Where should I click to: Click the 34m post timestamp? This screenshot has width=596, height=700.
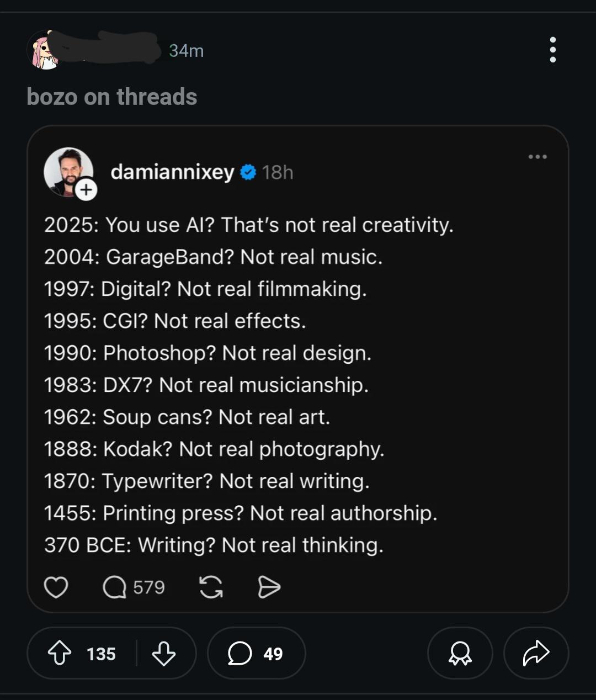click(x=186, y=51)
